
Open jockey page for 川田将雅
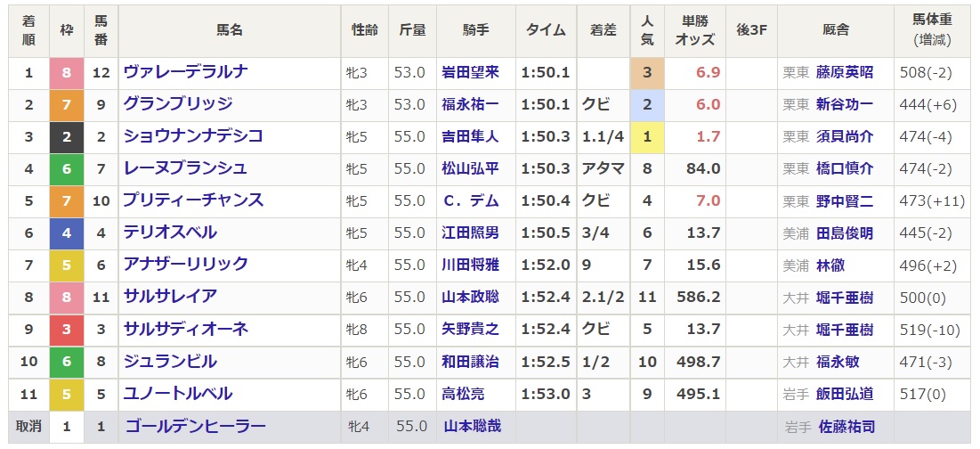point(471,265)
